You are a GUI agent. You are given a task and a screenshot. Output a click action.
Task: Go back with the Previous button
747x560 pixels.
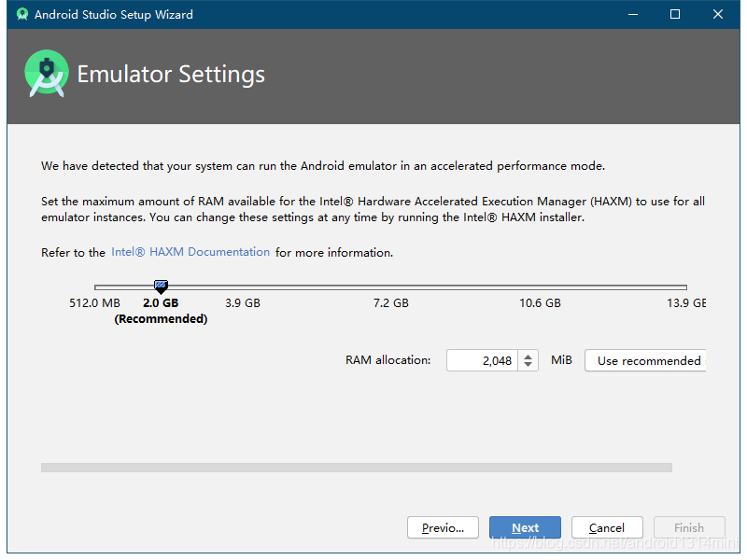coord(443,527)
